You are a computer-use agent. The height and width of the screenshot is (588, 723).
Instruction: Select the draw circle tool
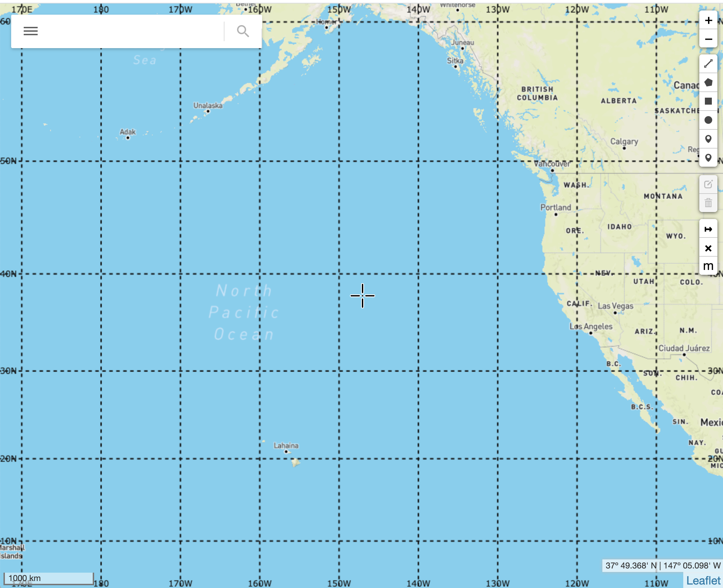pyautogui.click(x=708, y=120)
